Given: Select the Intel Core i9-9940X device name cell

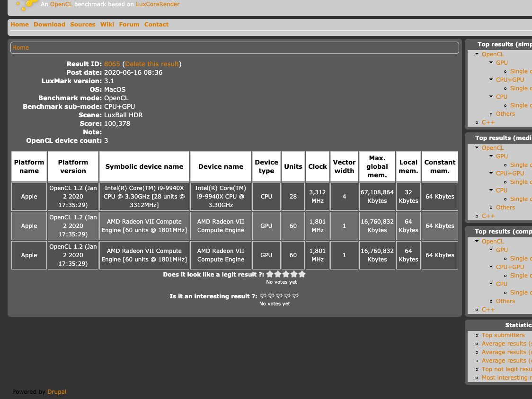Looking at the screenshot, I should (x=221, y=197).
